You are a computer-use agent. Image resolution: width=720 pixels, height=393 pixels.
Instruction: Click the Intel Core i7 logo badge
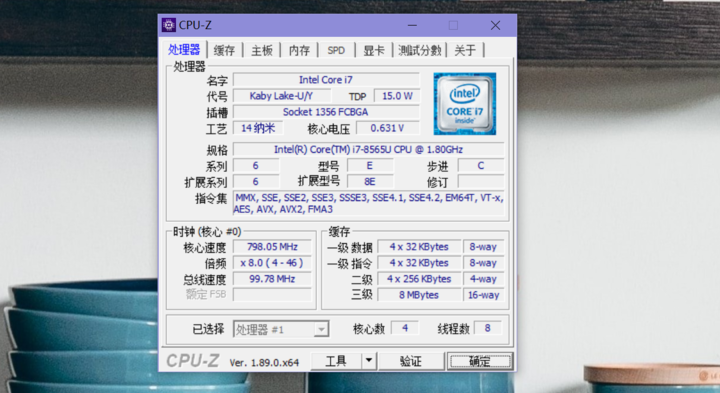pos(465,104)
